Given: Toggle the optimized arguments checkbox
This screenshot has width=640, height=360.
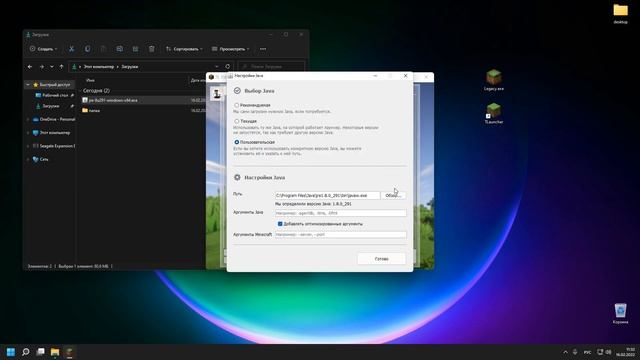Looking at the screenshot, I should point(280,224).
